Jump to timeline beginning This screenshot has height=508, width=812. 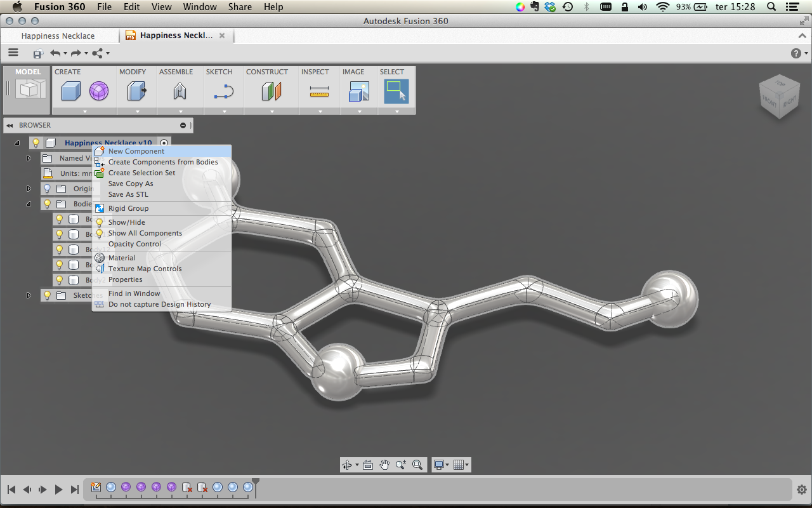[x=11, y=490]
